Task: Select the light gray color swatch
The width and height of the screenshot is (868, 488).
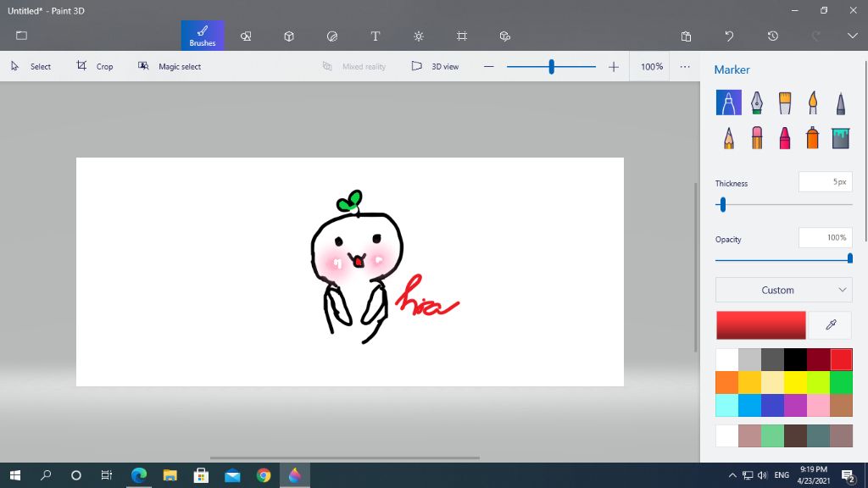Action: point(749,359)
